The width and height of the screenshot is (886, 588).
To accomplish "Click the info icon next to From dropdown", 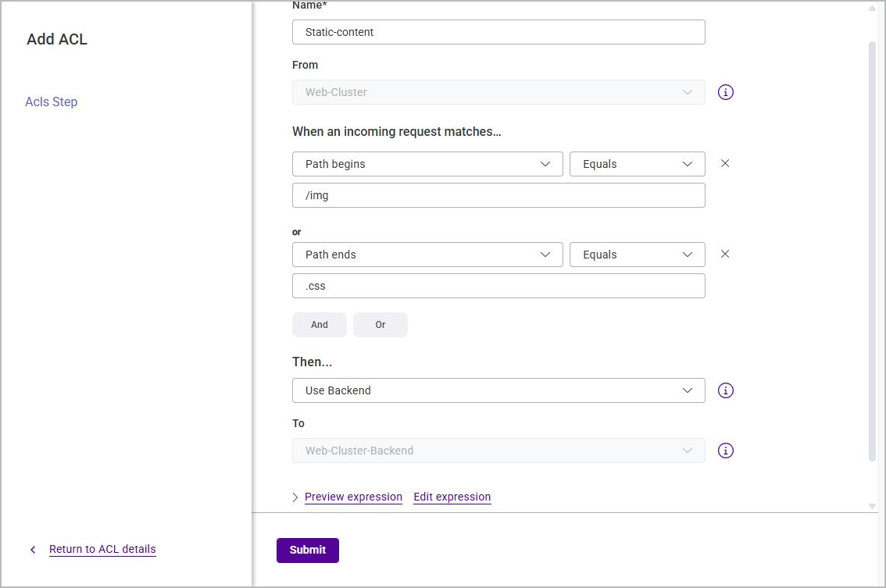I will point(726,92).
